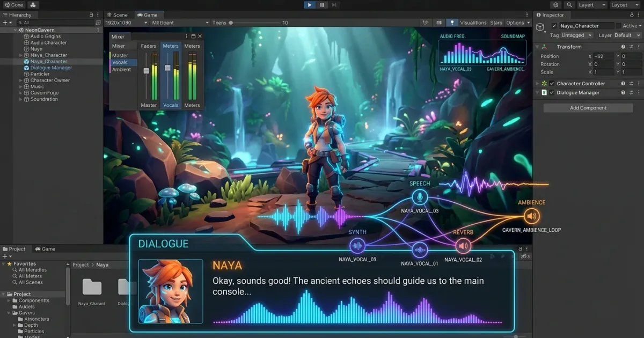Select Vocals in the Mixer list
Viewport: 644px width, 338px height.
(x=123, y=62)
